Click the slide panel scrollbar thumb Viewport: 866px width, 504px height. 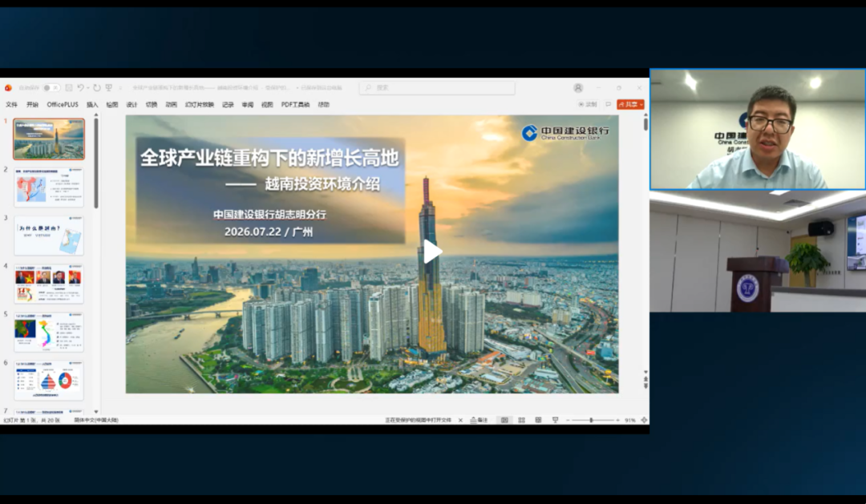click(96, 163)
